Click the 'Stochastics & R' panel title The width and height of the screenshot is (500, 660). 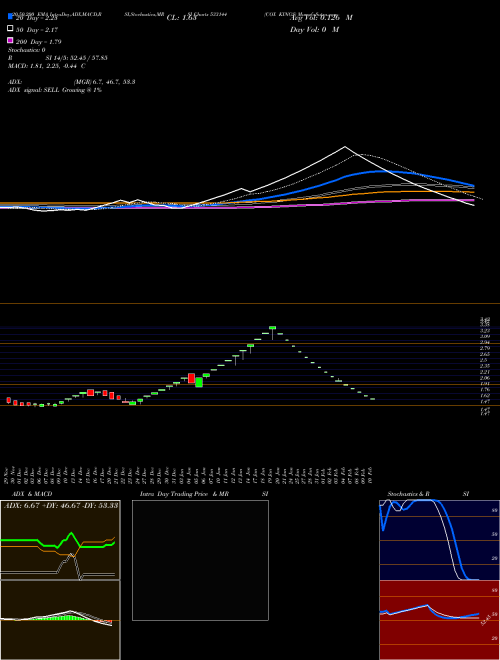(409, 494)
